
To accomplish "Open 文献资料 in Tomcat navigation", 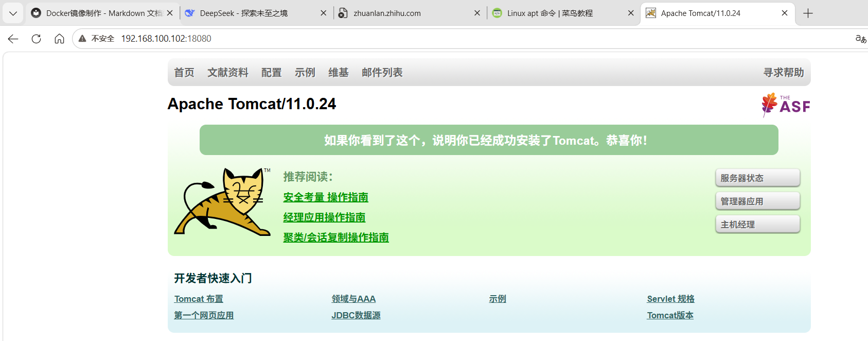I will pyautogui.click(x=228, y=73).
